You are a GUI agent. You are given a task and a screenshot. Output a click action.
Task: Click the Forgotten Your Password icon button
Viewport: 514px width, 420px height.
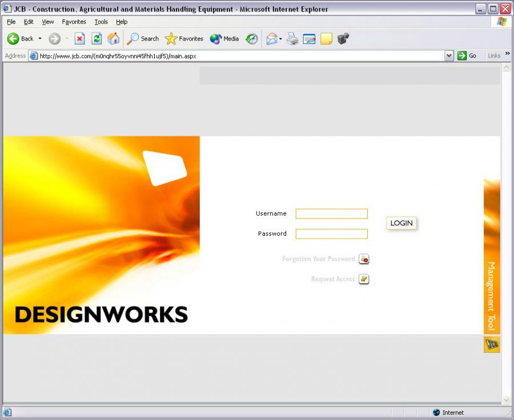click(364, 259)
